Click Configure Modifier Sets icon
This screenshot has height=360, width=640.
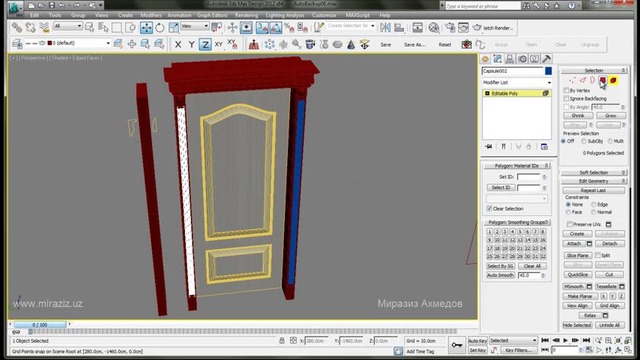click(544, 147)
